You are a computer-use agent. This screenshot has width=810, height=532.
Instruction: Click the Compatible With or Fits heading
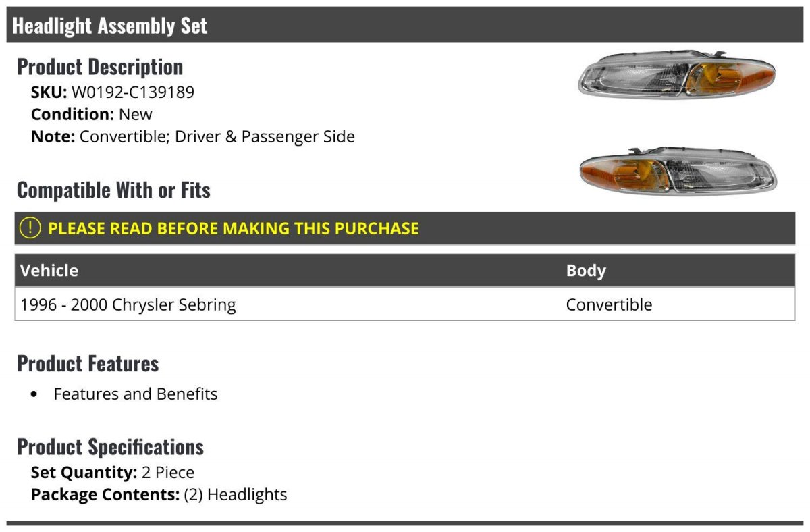tap(113, 190)
